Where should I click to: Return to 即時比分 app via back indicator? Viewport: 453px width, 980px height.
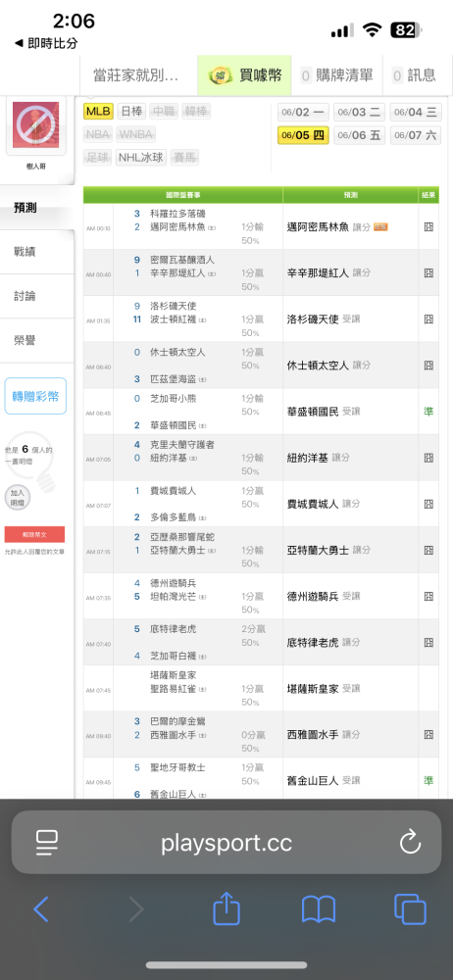[x=46, y=43]
